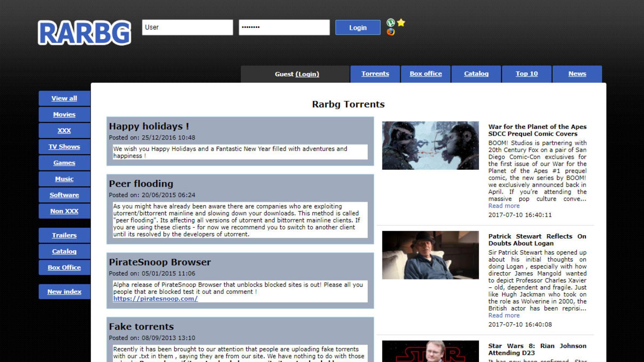
Task: Open the News tab
Action: [x=578, y=74]
